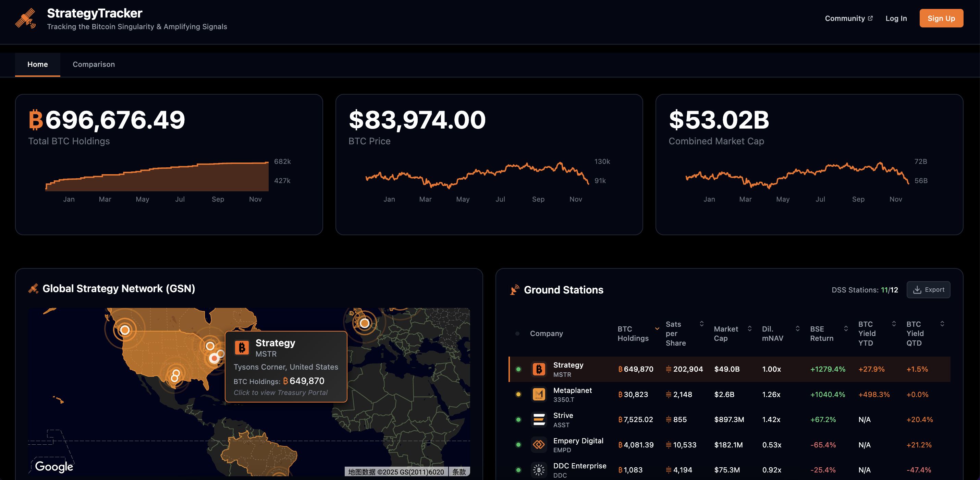Click the Seattle-area map marker
The height and width of the screenshot is (480, 980).
click(125, 329)
